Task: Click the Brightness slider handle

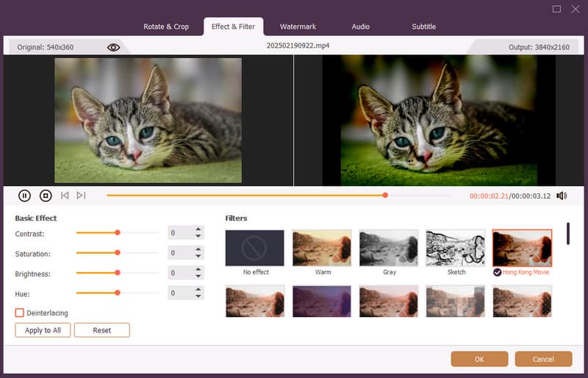Action: (117, 272)
